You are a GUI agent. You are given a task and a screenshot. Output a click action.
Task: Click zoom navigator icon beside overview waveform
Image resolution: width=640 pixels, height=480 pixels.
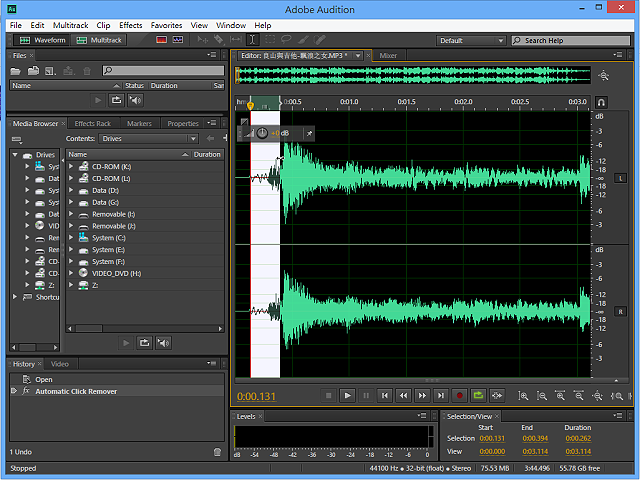(603, 76)
